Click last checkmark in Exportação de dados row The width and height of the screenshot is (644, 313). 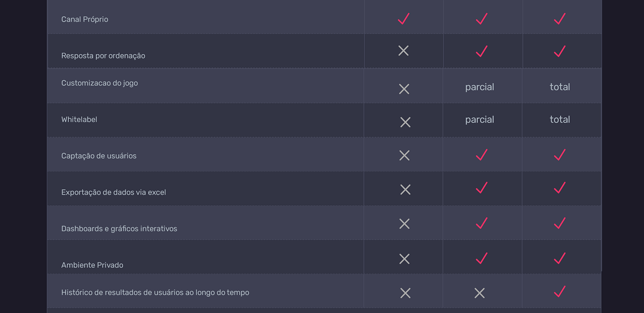tap(560, 188)
